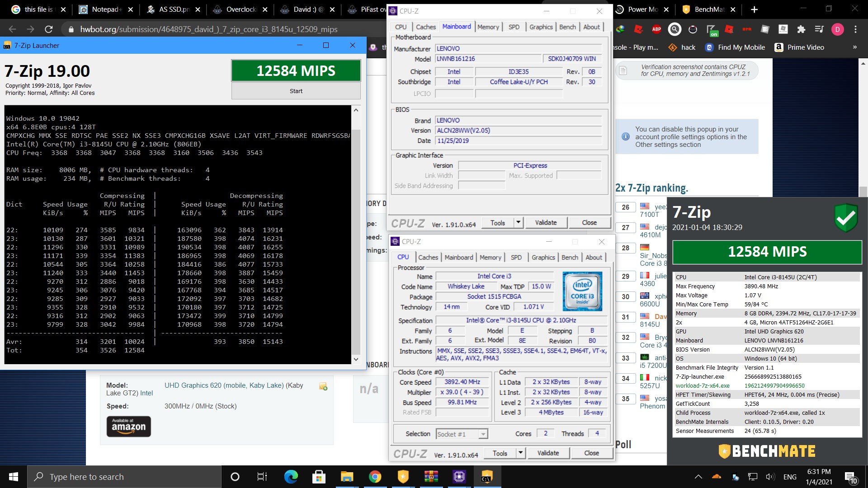This screenshot has height=488, width=868.
Task: Open the Bench tab in upper CPU-Z window
Action: 567,27
